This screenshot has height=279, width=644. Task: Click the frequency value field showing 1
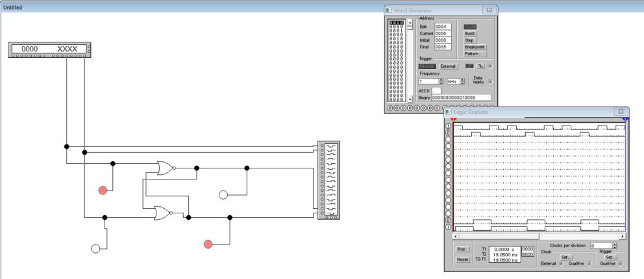[428, 81]
